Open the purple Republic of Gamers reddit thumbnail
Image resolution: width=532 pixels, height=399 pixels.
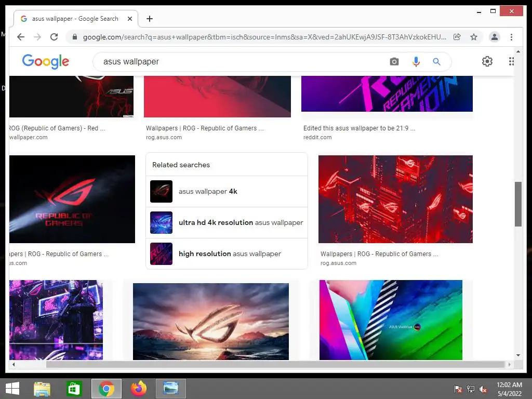pos(387,94)
